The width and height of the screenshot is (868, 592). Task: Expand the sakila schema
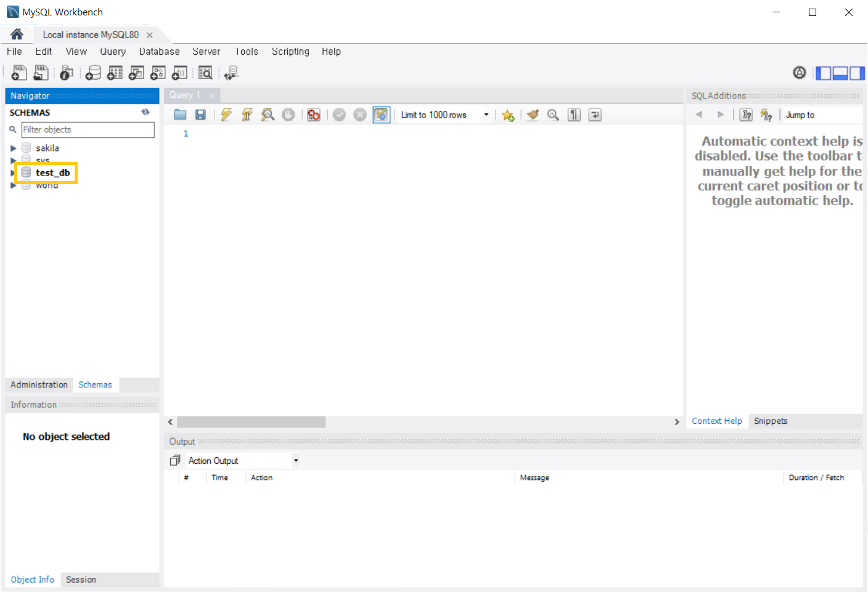coord(13,148)
